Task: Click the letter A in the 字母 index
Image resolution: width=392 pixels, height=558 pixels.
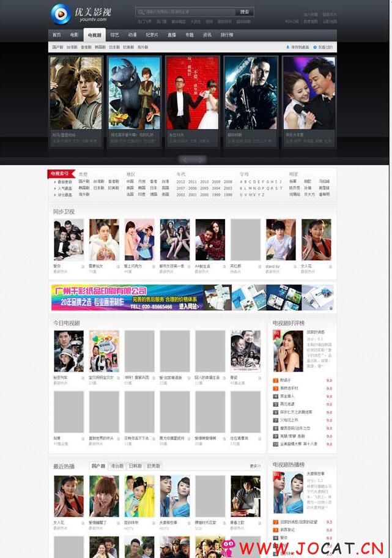Action: 241,182
